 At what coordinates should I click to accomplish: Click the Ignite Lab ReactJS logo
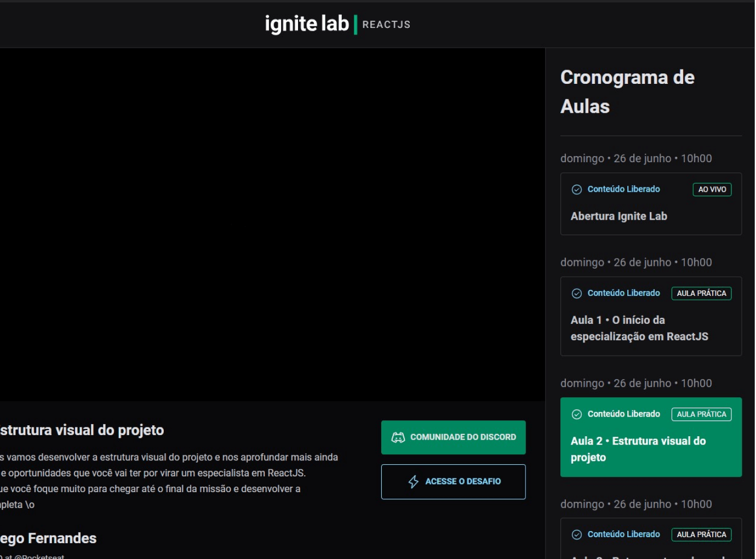tap(337, 24)
